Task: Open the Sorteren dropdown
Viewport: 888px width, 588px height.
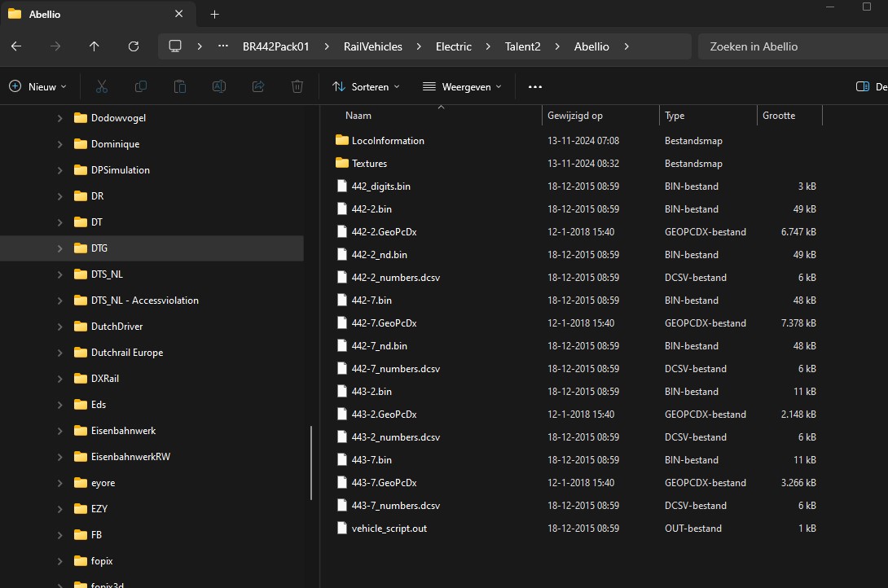Action: coord(367,86)
